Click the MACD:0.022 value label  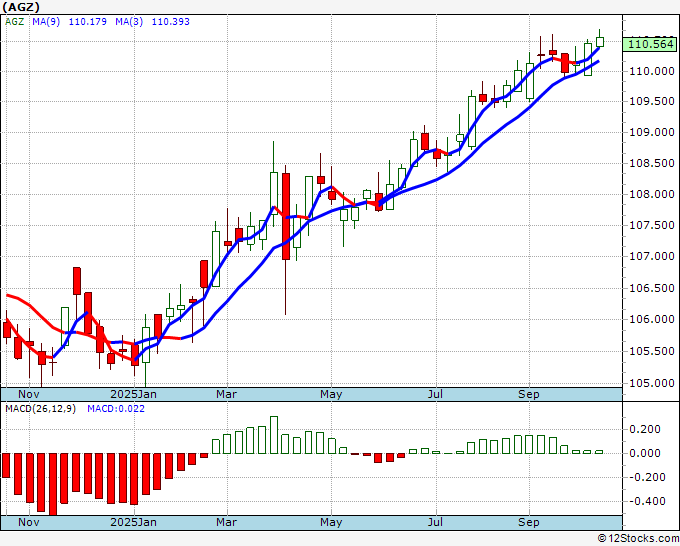coord(116,409)
